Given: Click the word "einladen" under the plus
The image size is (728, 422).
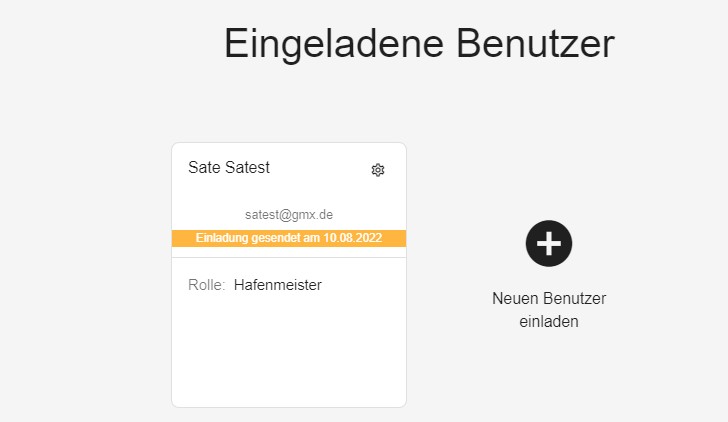Looking at the screenshot, I should coord(549,321).
